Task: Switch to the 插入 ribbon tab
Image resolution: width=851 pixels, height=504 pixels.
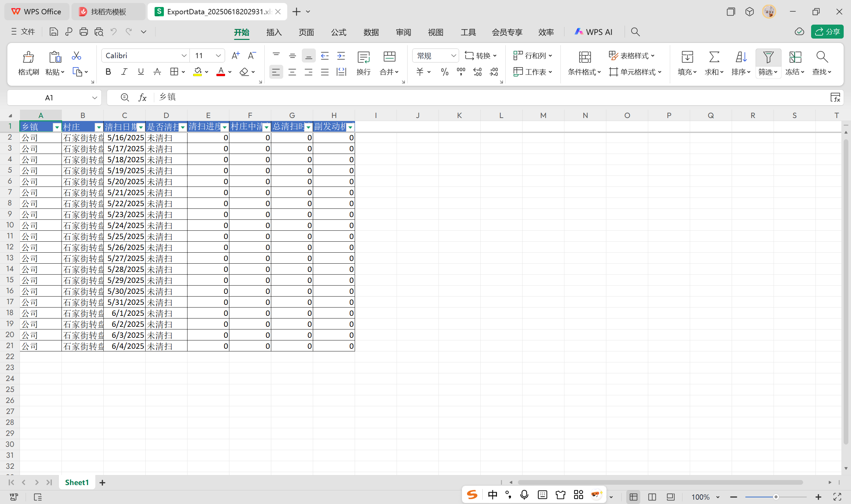Action: [274, 32]
